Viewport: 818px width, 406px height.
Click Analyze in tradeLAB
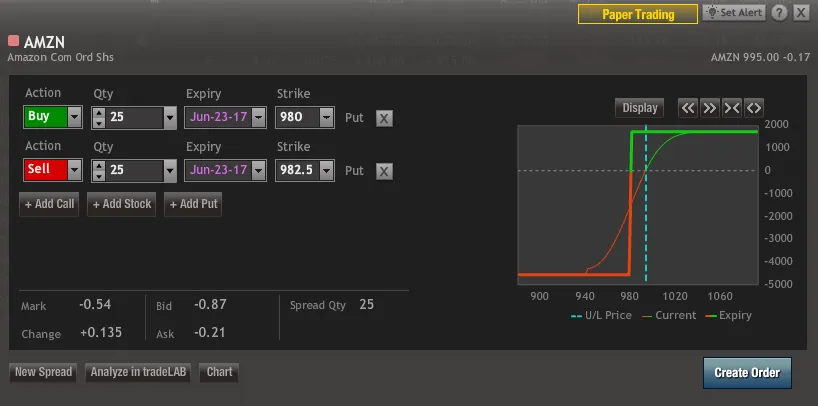pyautogui.click(x=138, y=372)
